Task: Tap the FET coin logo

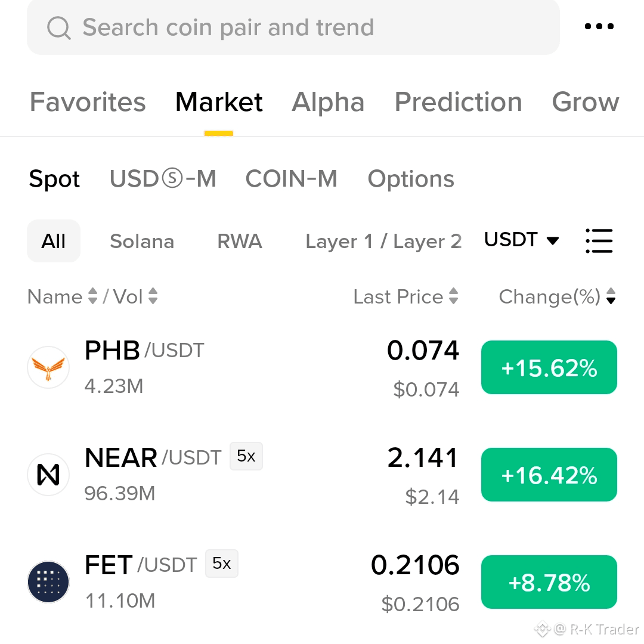Action: (48, 581)
